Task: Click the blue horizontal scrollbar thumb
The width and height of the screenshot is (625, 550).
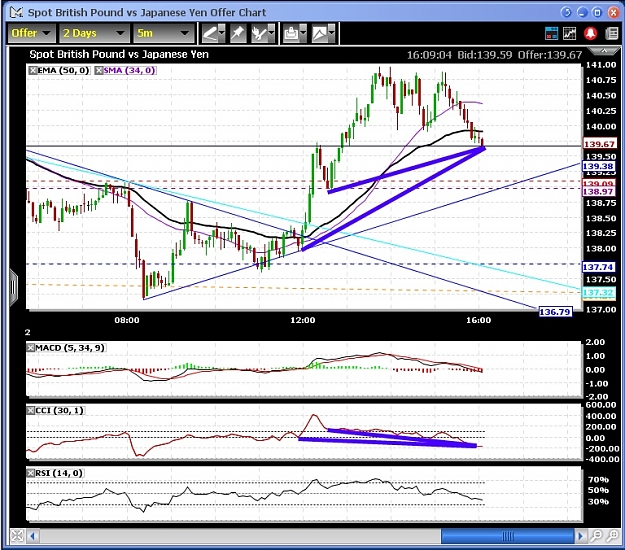Action: pos(507,536)
